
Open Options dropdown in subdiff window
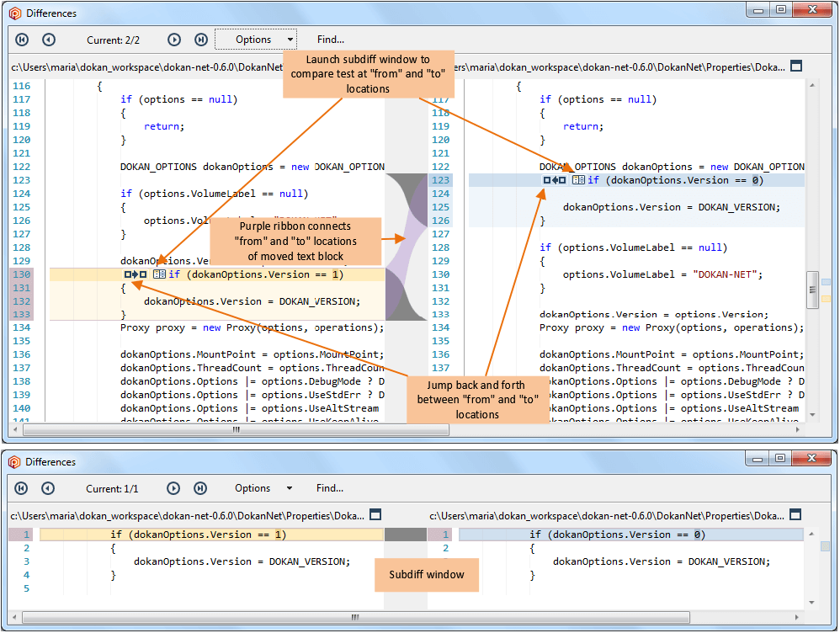(263, 488)
